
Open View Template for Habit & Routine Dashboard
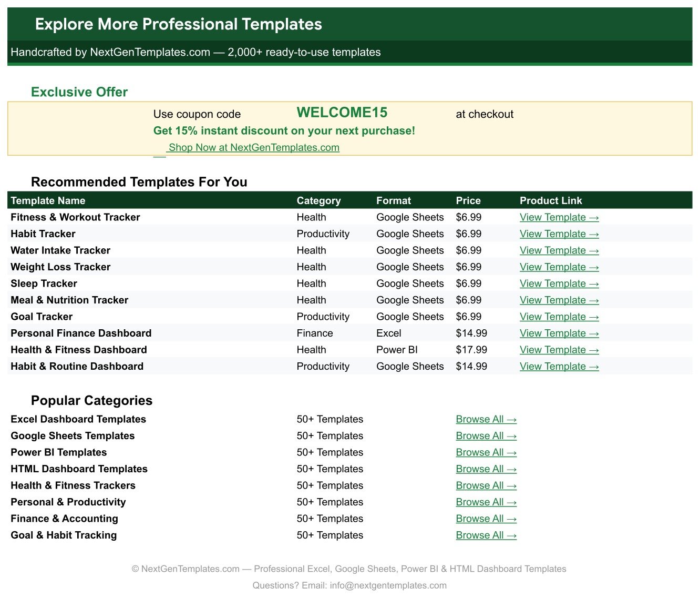click(x=559, y=367)
